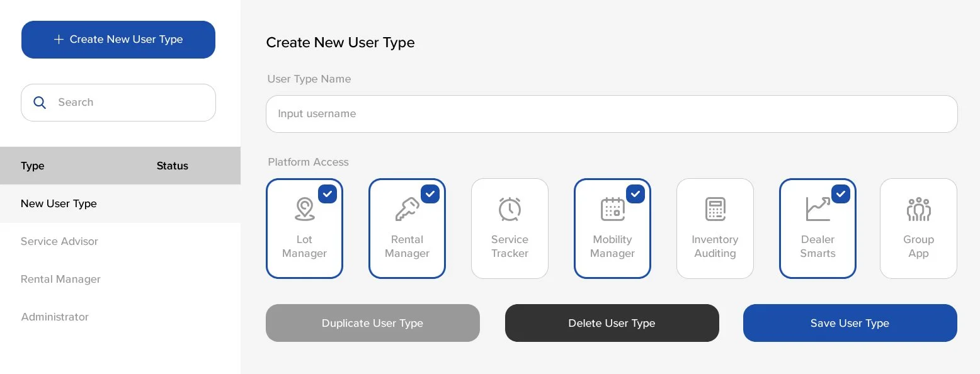Image resolution: width=980 pixels, height=374 pixels.
Task: Click the Lot Manager map pin icon
Action: [305, 209]
